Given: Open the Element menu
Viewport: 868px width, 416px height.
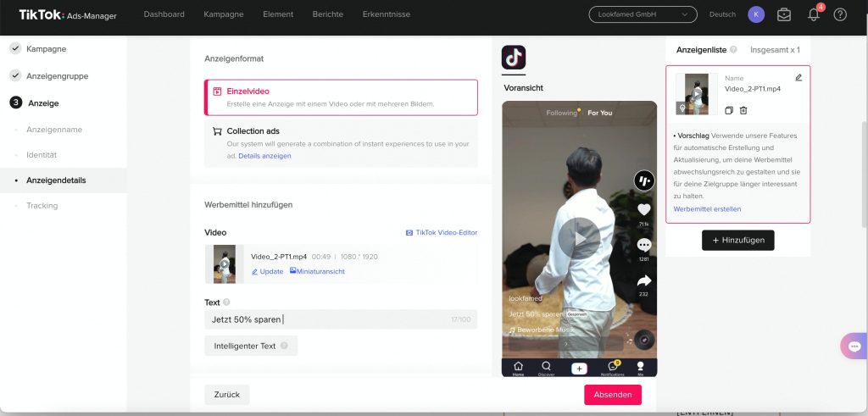Looking at the screenshot, I should [x=278, y=14].
